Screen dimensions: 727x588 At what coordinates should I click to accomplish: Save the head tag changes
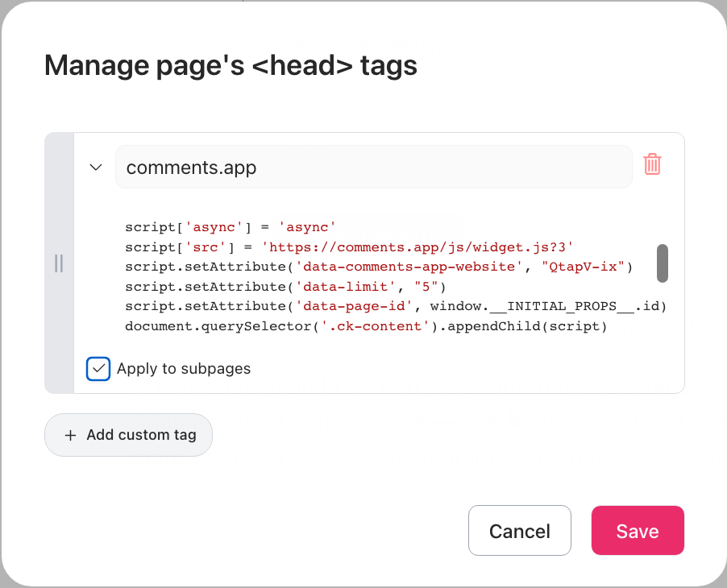click(638, 531)
